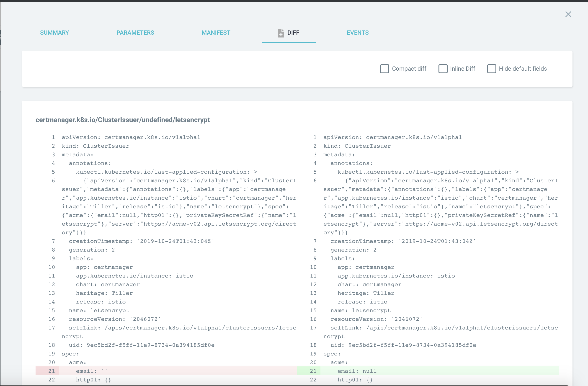
Task: Enable the Inline Diff checkbox
Action: coord(443,69)
